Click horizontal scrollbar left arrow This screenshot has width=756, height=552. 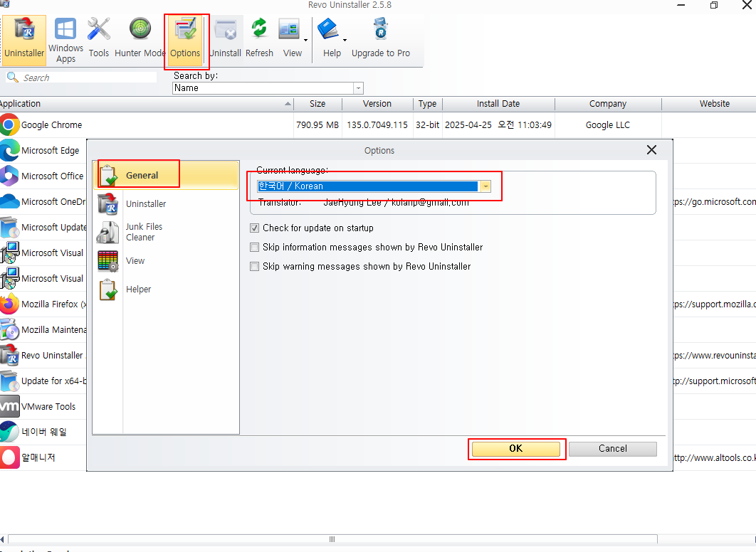pos(2,539)
